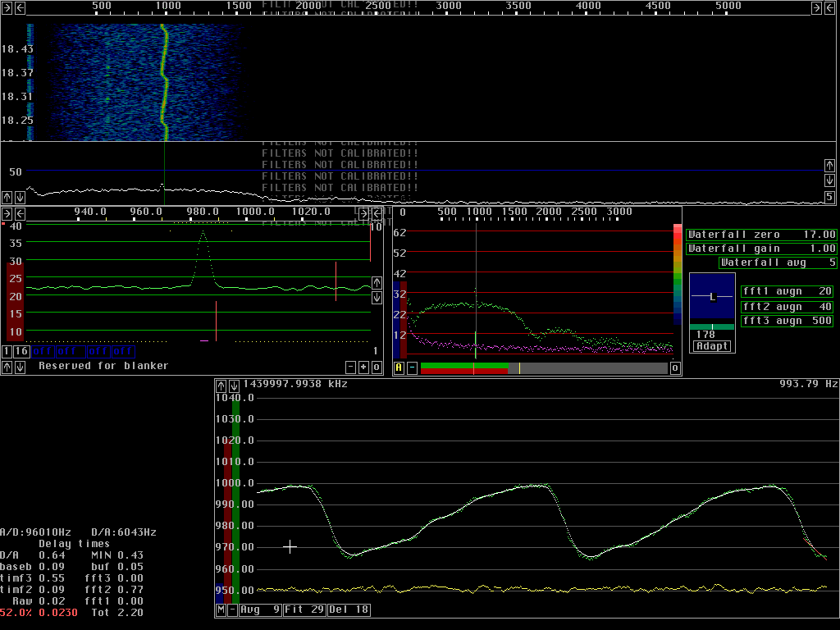This screenshot has height=630, width=840.
Task: Click the green-red-gray bar under AFC graph
Action: 544,368
